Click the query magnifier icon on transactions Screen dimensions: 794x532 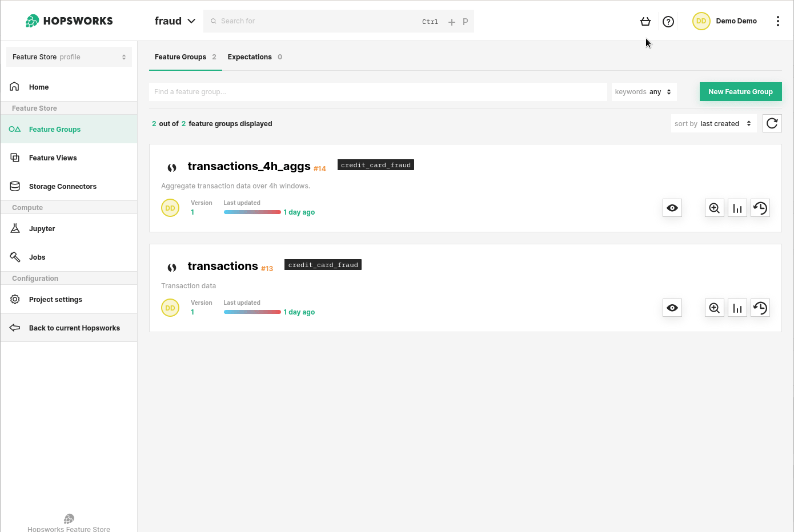pos(714,308)
